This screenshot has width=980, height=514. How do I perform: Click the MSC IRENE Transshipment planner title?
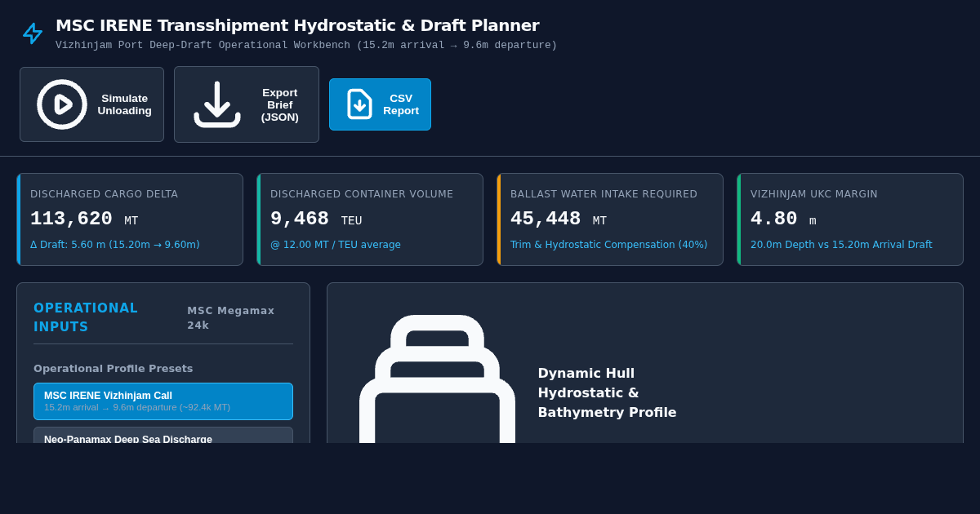[x=297, y=25]
